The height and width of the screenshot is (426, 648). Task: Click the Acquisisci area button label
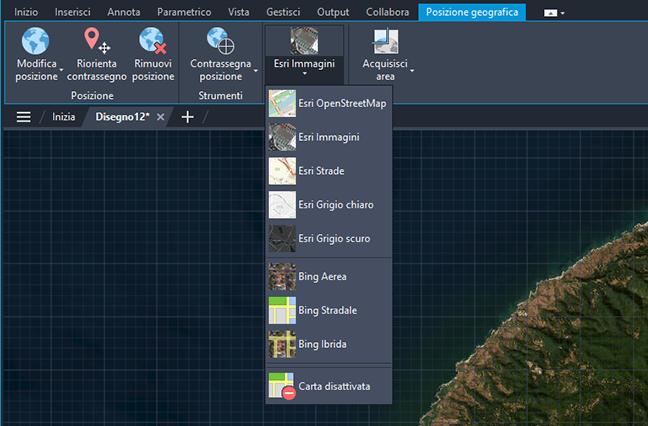385,70
